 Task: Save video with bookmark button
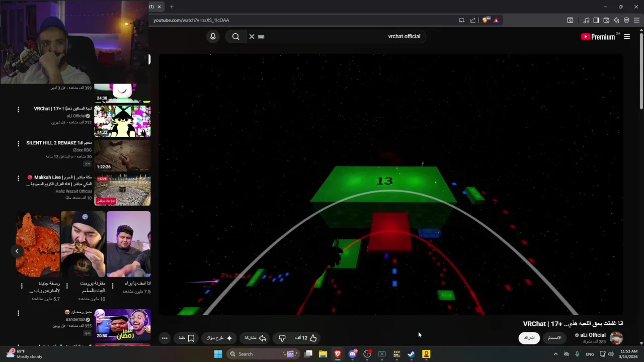pos(187,338)
